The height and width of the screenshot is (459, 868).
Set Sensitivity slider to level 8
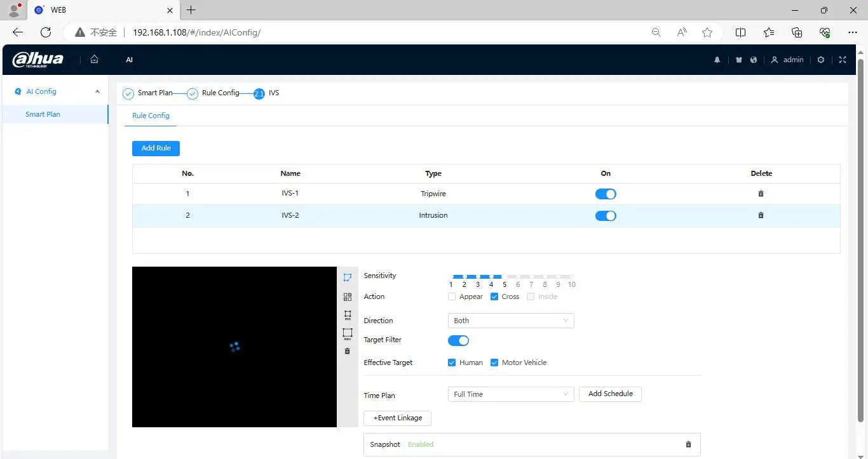tap(545, 277)
